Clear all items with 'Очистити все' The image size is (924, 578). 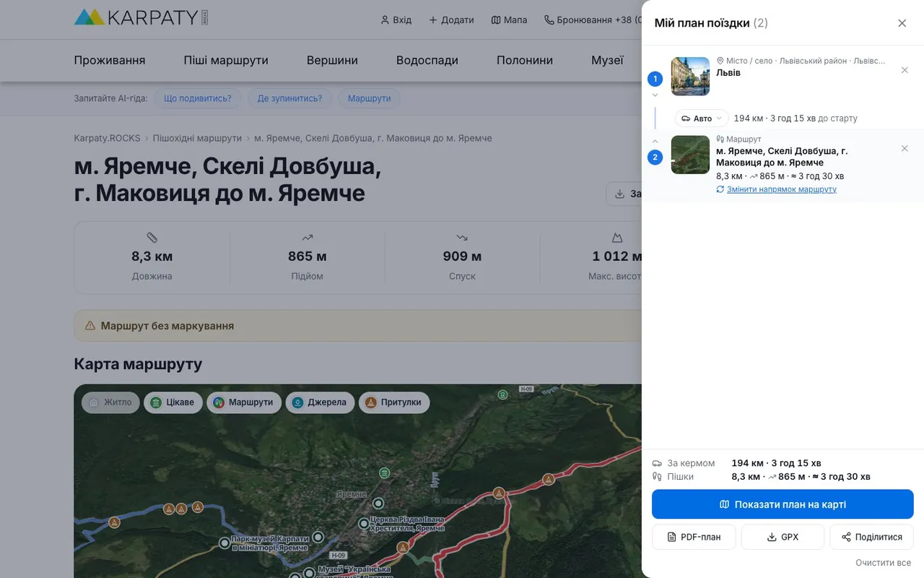[883, 563]
